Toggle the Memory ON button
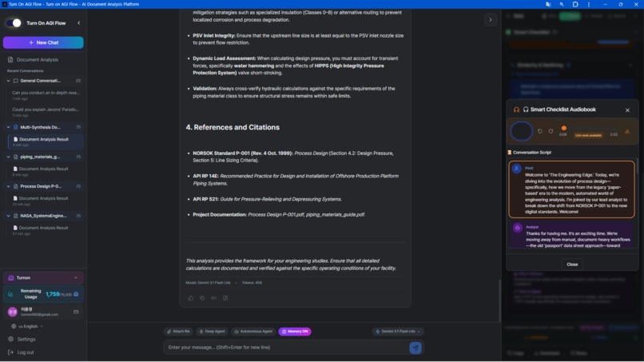This screenshot has width=644, height=362. (295, 332)
